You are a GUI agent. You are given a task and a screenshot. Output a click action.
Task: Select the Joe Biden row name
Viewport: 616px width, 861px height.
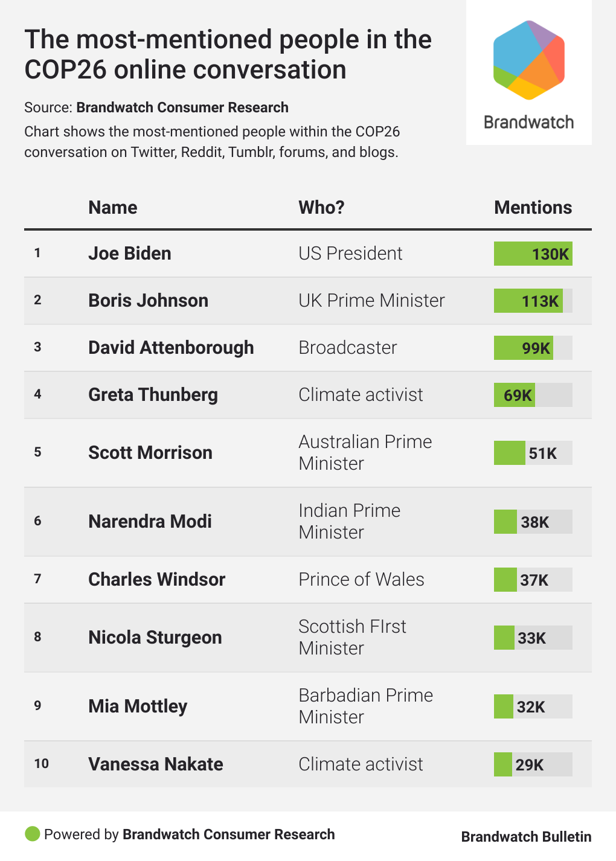point(130,254)
